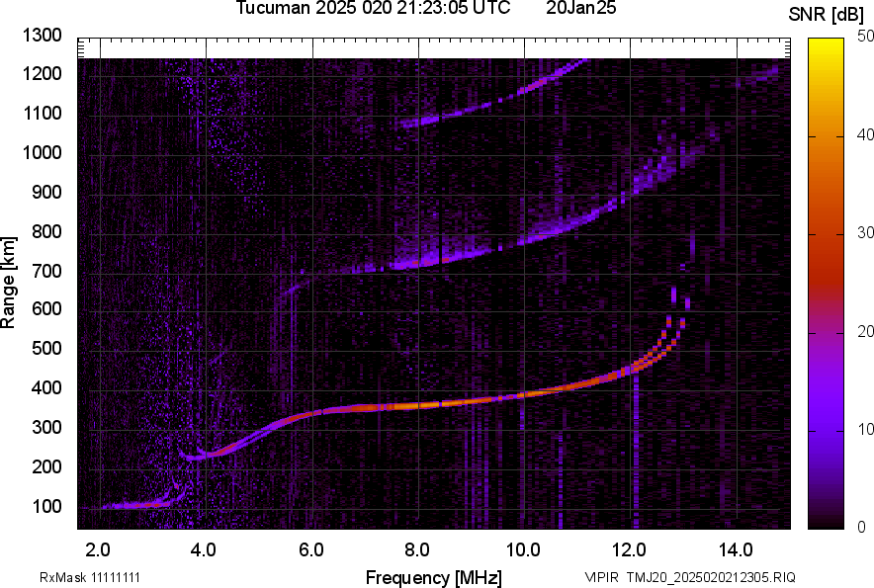This screenshot has width=874, height=588.
Task: Click the range tick label '600'
Action: point(46,308)
